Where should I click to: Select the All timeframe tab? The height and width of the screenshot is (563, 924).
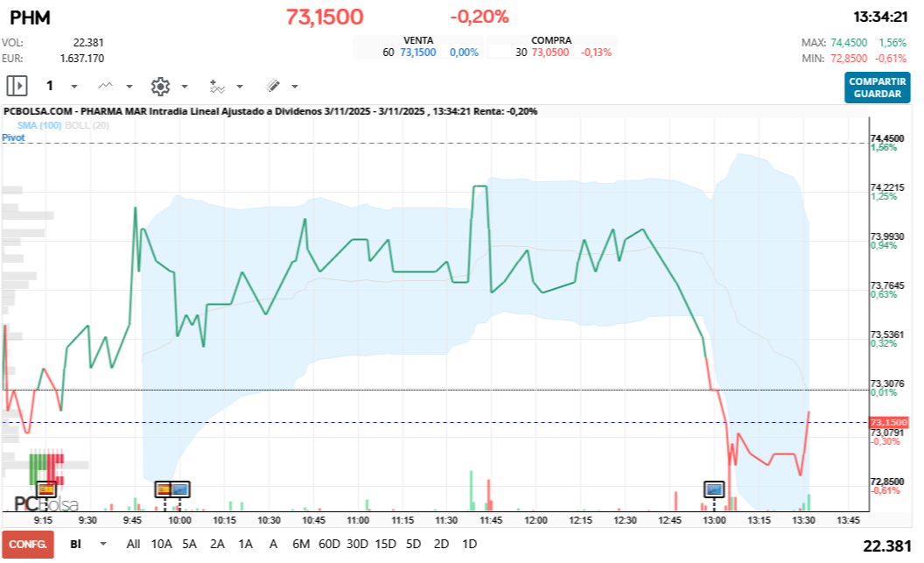pyautogui.click(x=134, y=544)
